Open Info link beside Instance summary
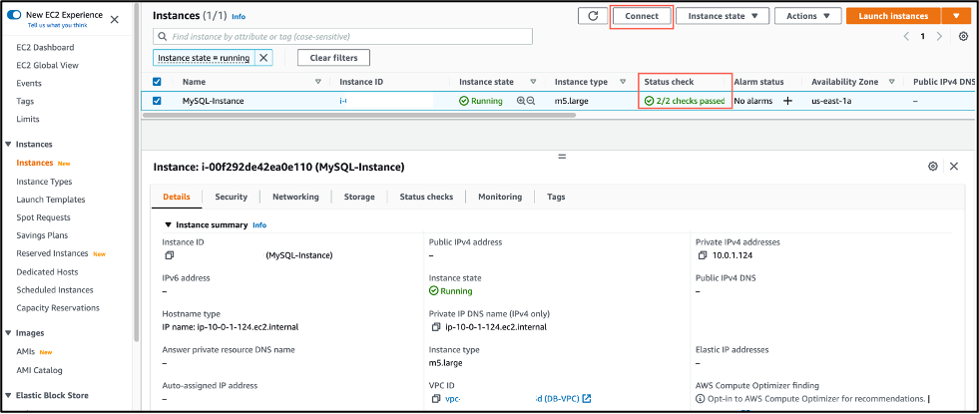Viewport: 979px width, 414px height. (x=259, y=225)
